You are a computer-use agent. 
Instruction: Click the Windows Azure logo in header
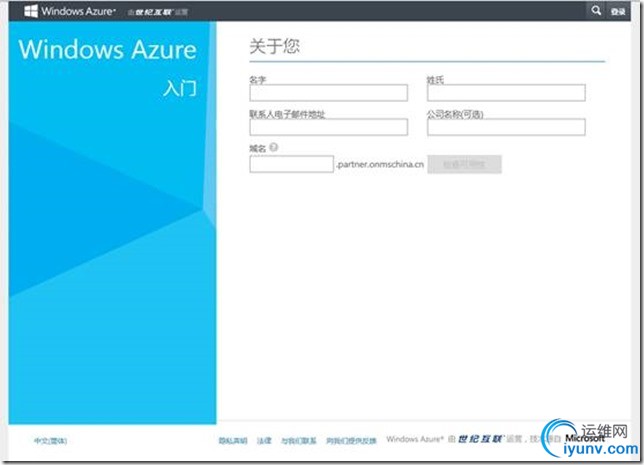[x=70, y=11]
